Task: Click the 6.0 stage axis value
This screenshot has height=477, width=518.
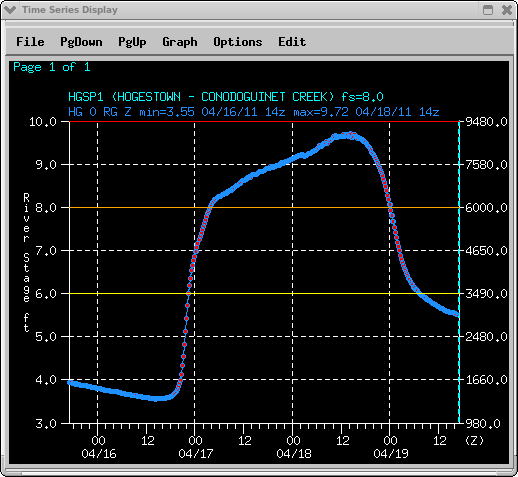Action: click(x=46, y=294)
